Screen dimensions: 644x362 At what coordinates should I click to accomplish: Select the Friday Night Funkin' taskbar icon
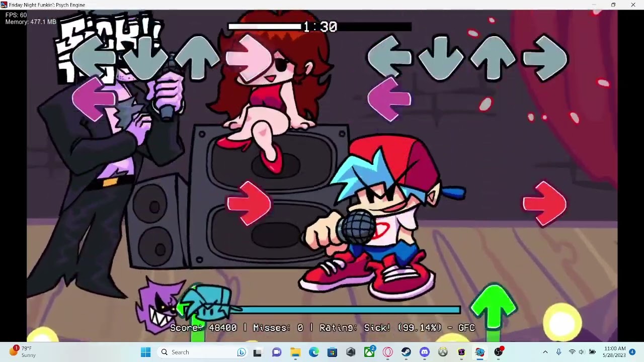[479, 352]
